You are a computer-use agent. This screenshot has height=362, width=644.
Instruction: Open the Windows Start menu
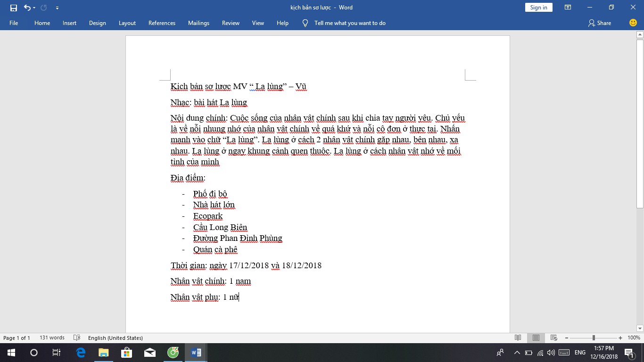pyautogui.click(x=11, y=353)
